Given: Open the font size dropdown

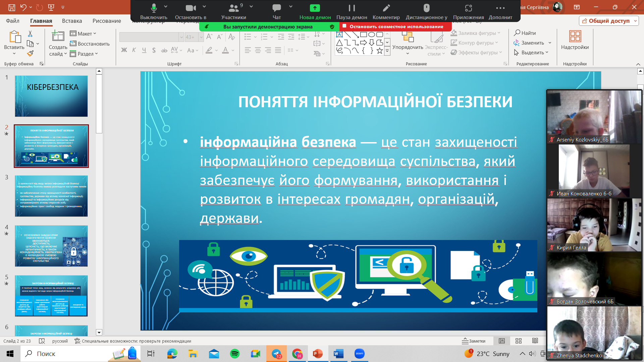Looking at the screenshot, I should pos(201,37).
